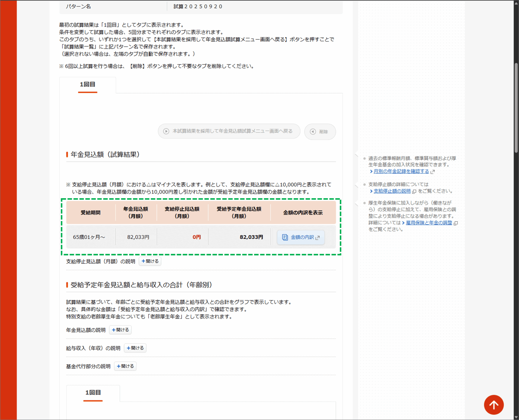Click new-window icon beside 支給停止額の説明
Viewport: 519px width, 420px height.
click(414, 191)
